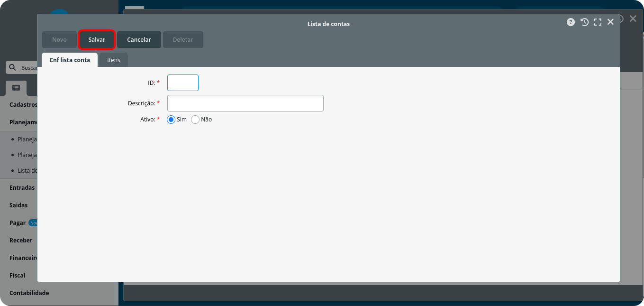Image resolution: width=644 pixels, height=306 pixels.
Task: Focus the Descrição input field
Action: point(245,103)
